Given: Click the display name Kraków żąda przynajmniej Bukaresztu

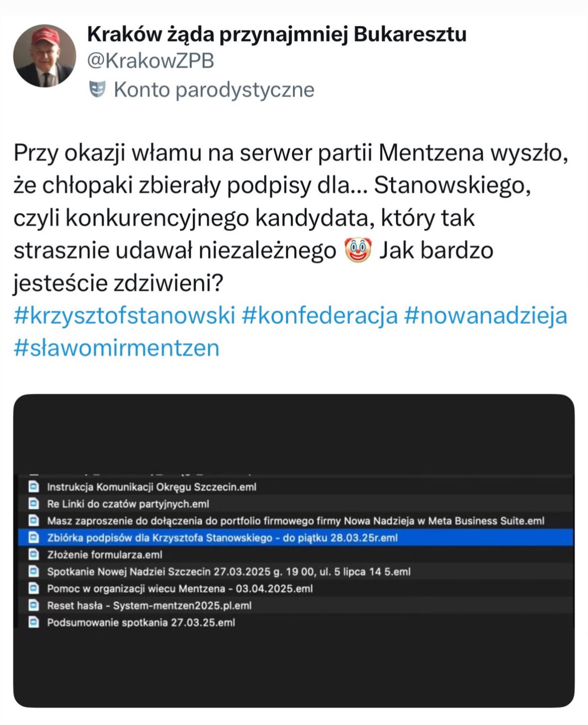Looking at the screenshot, I should tap(277, 34).
